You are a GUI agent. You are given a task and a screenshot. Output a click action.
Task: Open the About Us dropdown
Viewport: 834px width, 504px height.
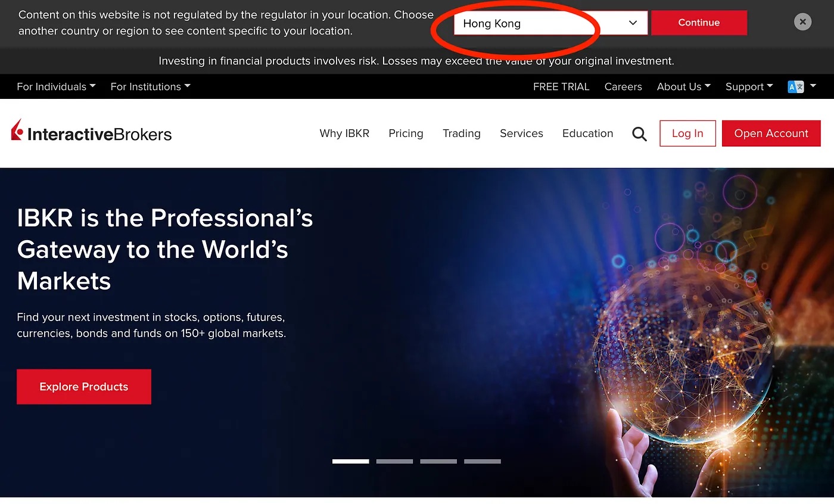coord(683,86)
